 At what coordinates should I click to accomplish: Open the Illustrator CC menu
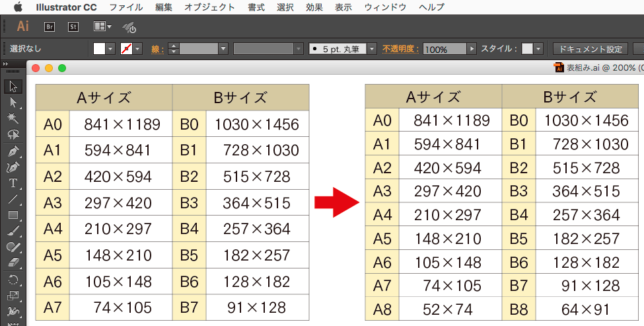66,7
